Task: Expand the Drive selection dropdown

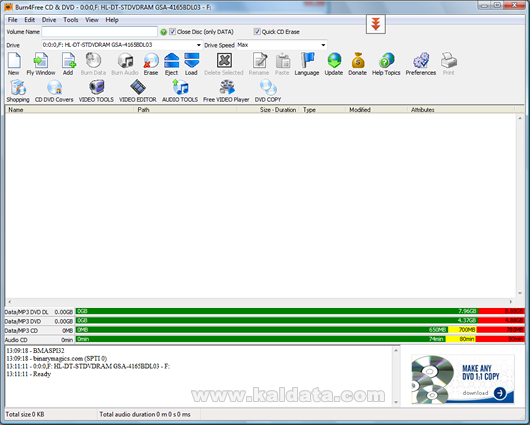Action: [x=198, y=45]
